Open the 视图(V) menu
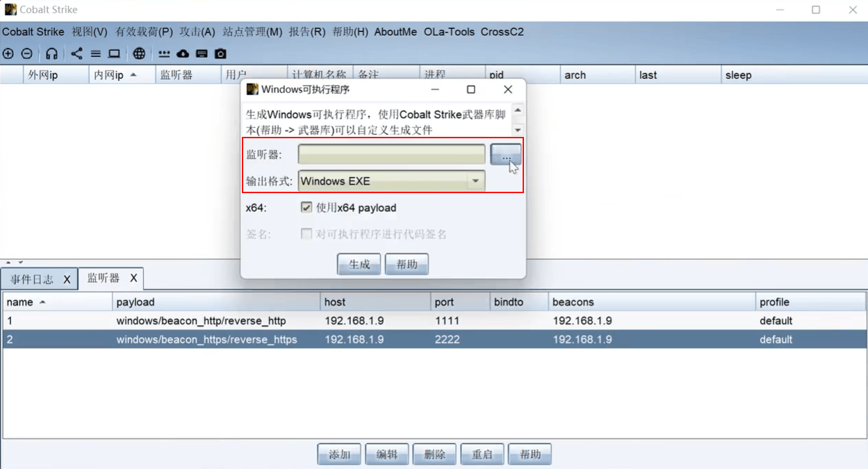This screenshot has width=868, height=469. pos(90,32)
